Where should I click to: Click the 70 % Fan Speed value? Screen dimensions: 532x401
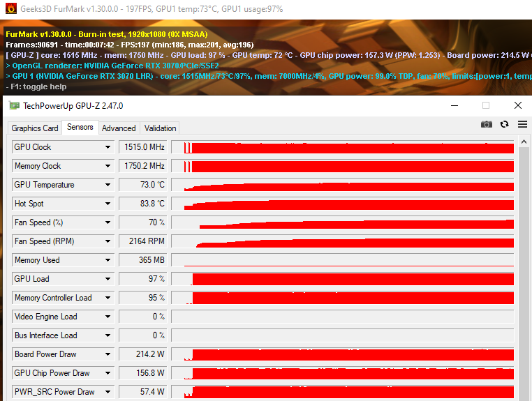point(143,222)
